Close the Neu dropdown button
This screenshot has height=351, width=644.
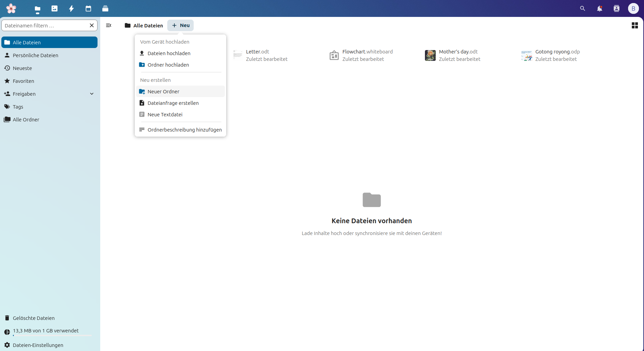tap(180, 25)
